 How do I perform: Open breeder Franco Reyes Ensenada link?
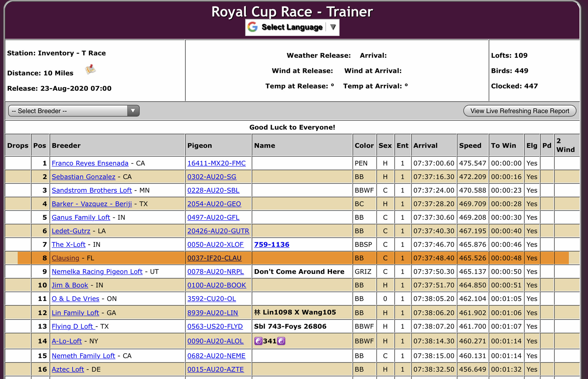point(90,163)
